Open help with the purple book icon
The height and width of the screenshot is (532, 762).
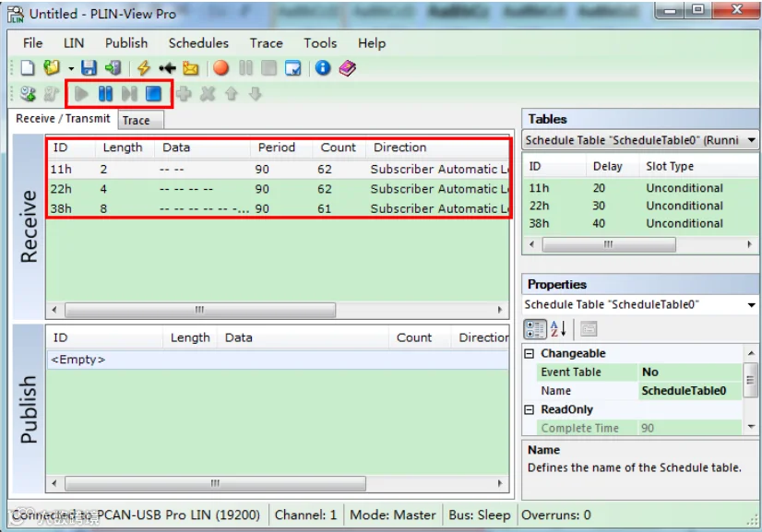point(348,68)
